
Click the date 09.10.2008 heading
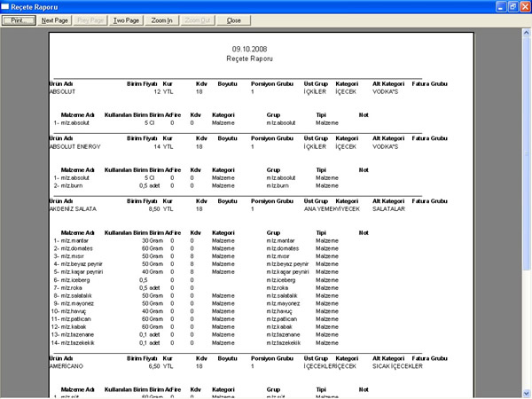[x=249, y=49]
